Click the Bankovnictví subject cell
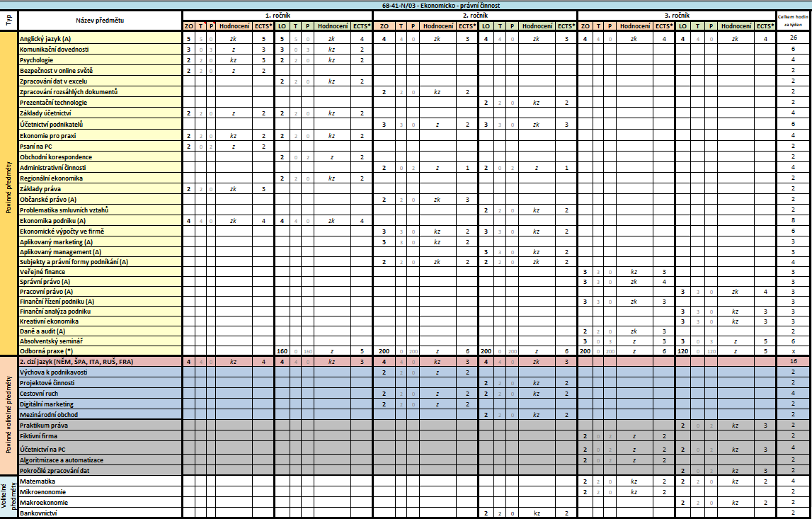 click(x=99, y=513)
